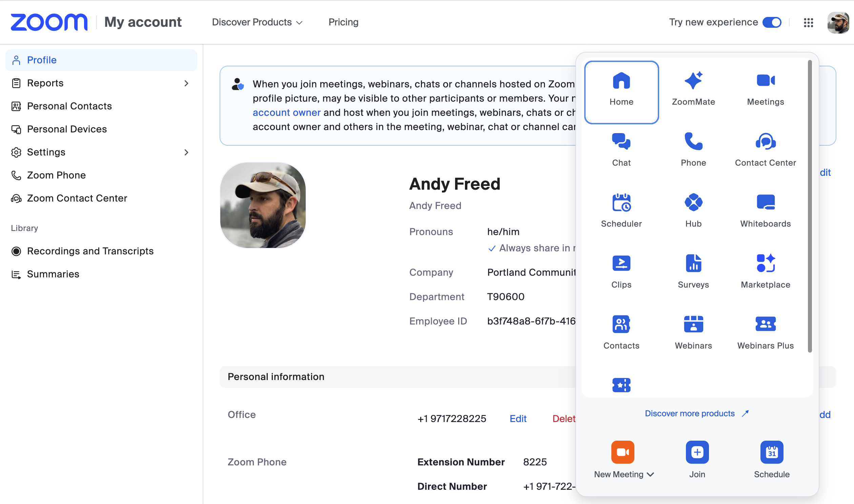The height and width of the screenshot is (504, 854).
Task: Open the Webinars Plus app
Action: pos(765,333)
